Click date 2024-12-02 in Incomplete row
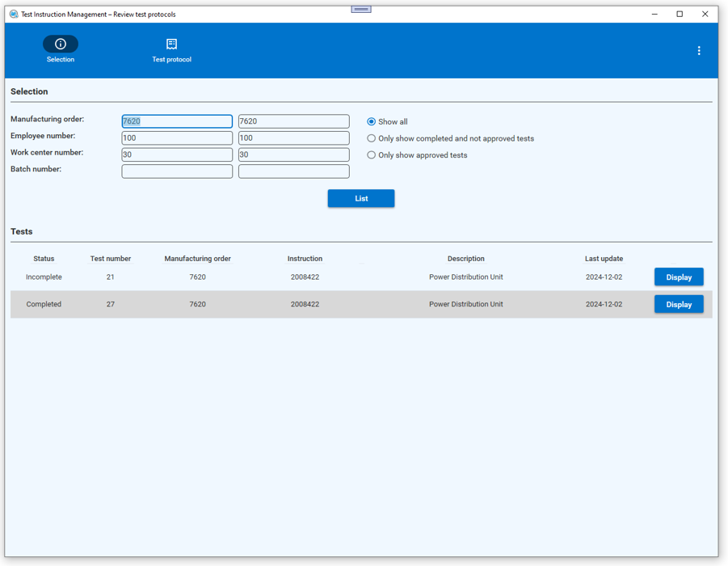 [604, 277]
